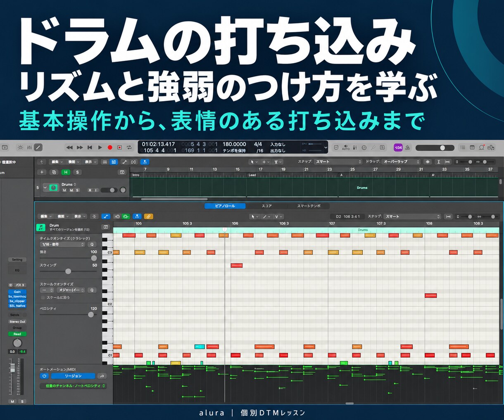Adjust the Drums track volume slider

(108, 190)
